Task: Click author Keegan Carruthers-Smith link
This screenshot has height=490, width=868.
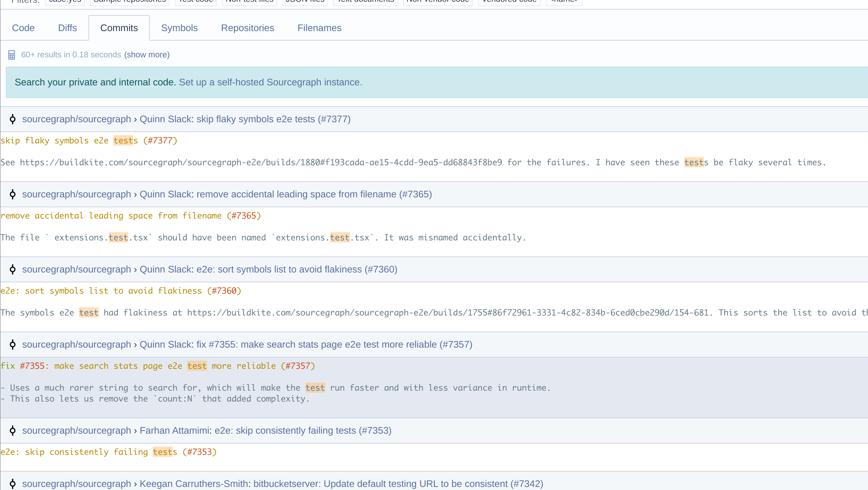Action: pyautogui.click(x=194, y=484)
